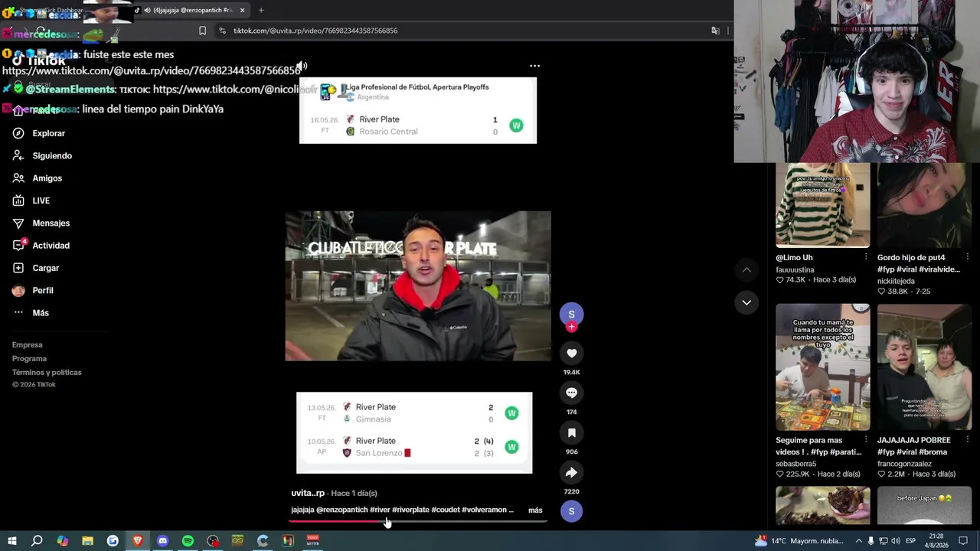The height and width of the screenshot is (551, 980).
Task: Follow creator via red plus badge
Action: click(571, 327)
